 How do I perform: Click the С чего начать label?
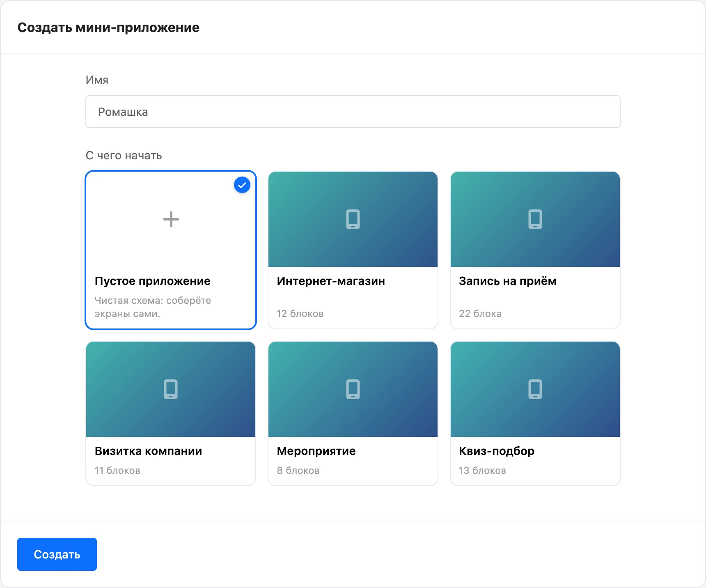[124, 156]
